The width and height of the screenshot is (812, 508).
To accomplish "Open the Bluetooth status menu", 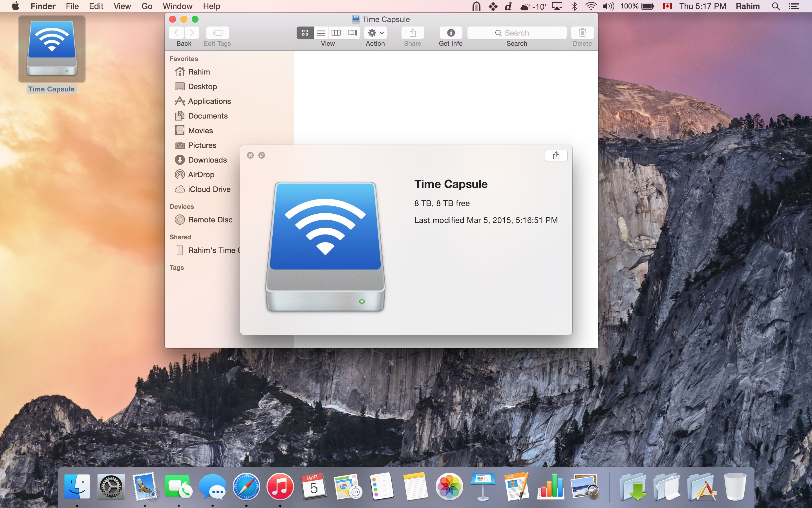I will point(574,6).
